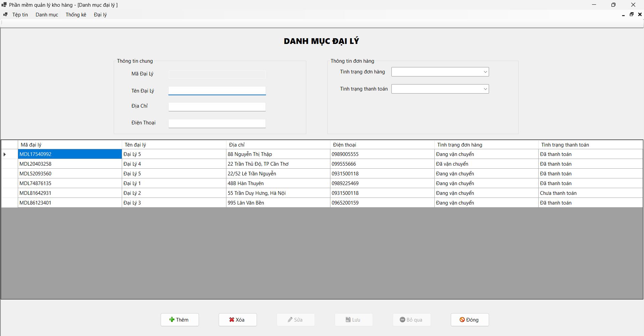Click the small window icon left of Tệp tin
Screen dimensions: 644x336
(5, 14)
